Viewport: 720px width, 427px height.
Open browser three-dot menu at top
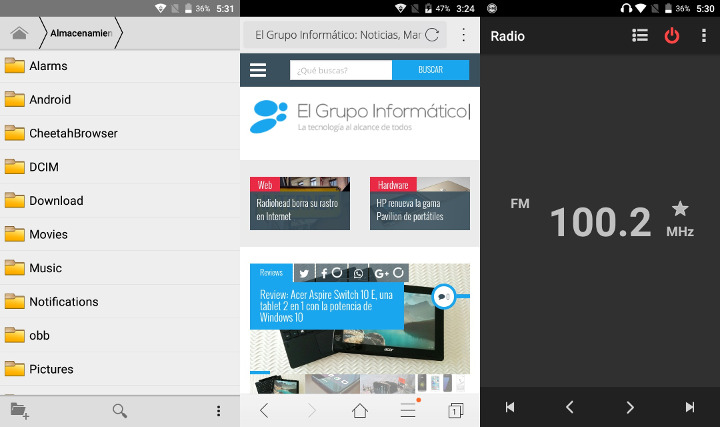pyautogui.click(x=464, y=35)
